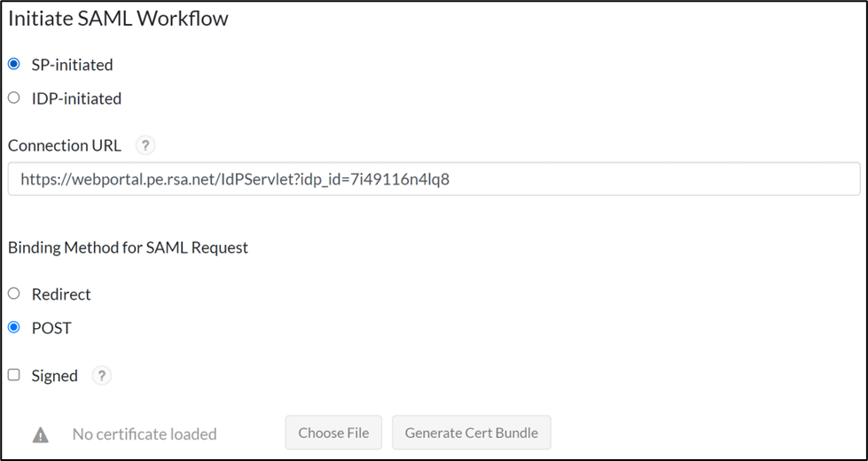868x461 pixels.
Task: Click the warning triangle icon
Action: tap(41, 434)
